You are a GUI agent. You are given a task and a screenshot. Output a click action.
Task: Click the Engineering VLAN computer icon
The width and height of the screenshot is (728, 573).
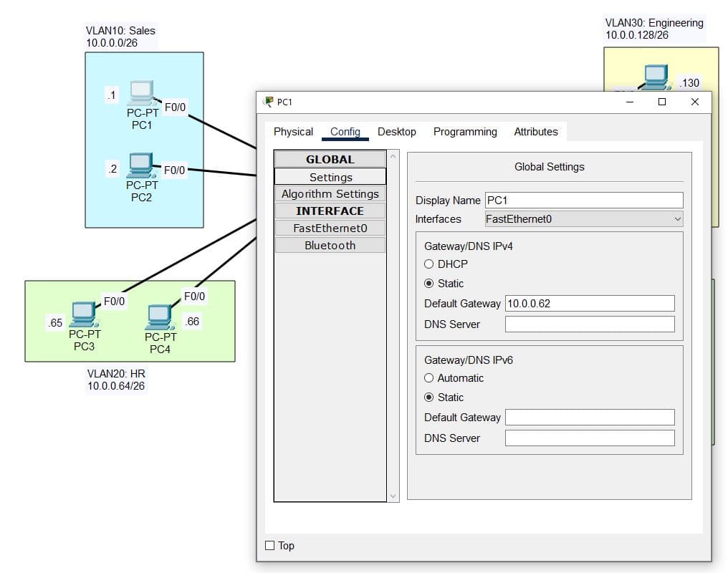(655, 77)
